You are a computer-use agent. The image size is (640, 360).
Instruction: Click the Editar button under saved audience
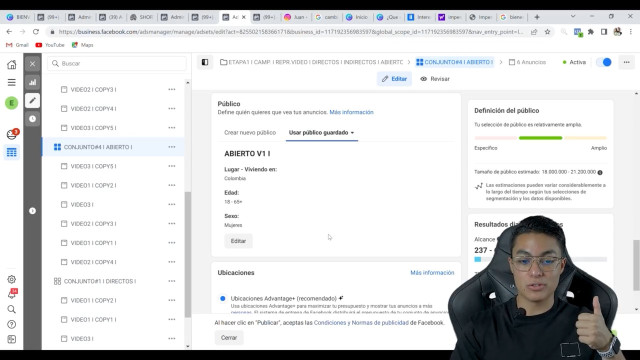[238, 241]
